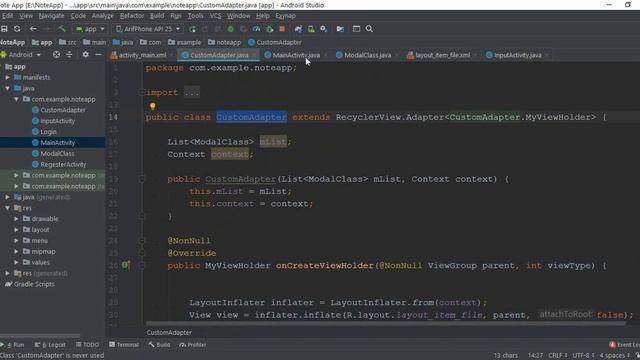Screen dimensions: 640x360
Task: Click the yellow lightbulb intention icon
Action: click(153, 106)
